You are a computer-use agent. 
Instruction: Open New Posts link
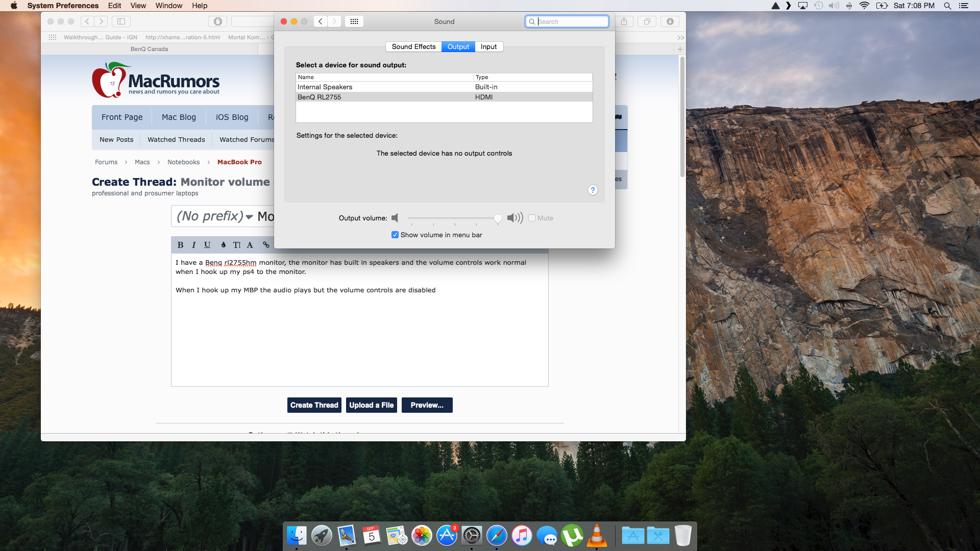[116, 139]
